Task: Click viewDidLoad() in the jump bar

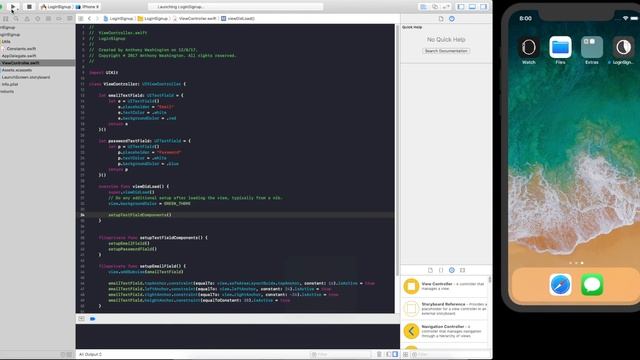Action: 238,19
